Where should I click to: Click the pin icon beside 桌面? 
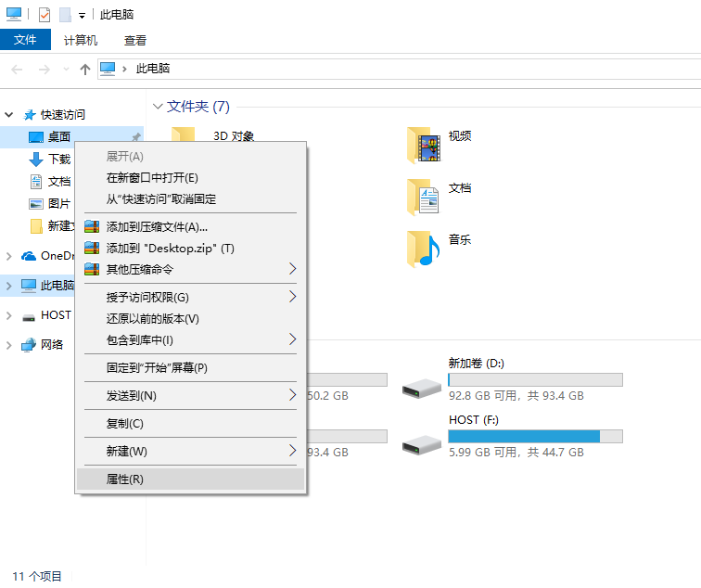tap(136, 137)
